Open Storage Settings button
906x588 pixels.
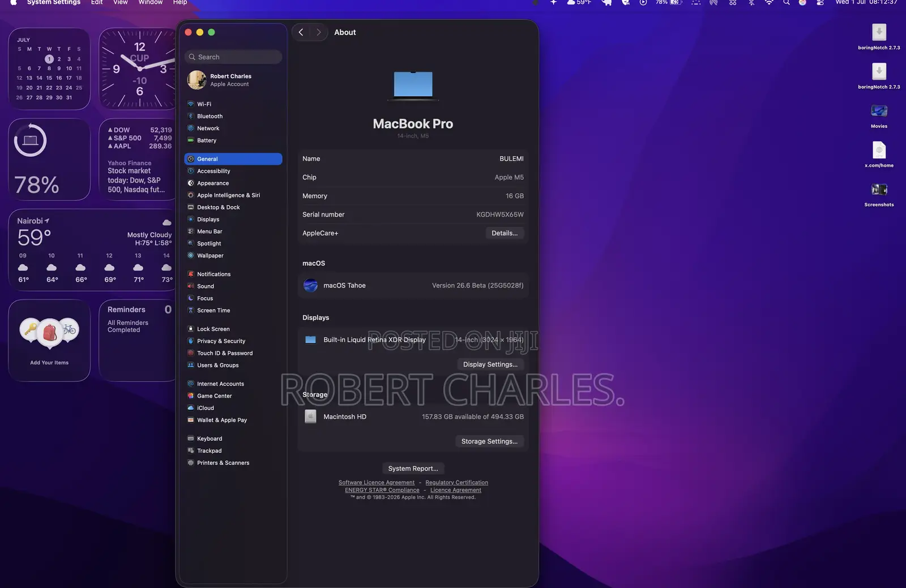[x=489, y=441]
